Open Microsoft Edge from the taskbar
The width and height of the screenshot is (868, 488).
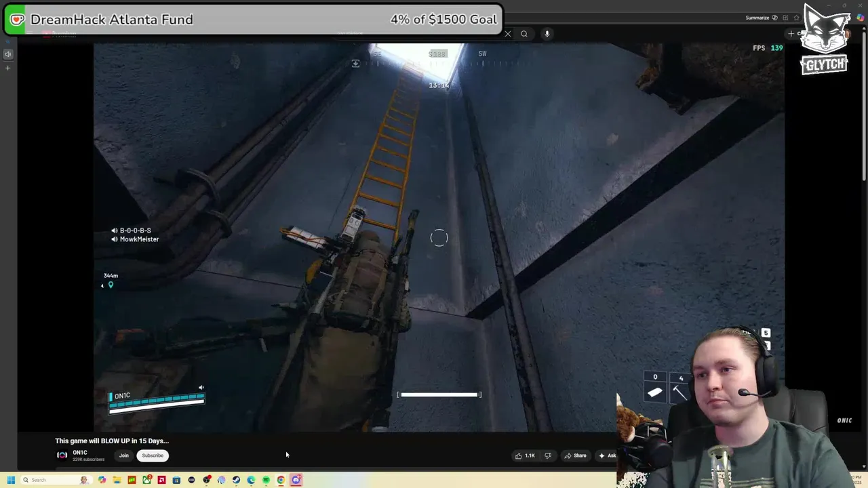[251, 480]
